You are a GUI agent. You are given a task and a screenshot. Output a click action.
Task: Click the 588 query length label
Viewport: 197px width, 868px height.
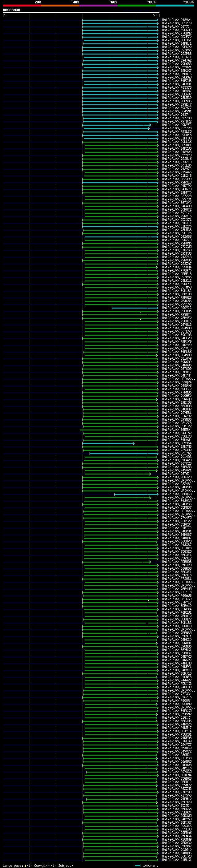[x=155, y=15]
